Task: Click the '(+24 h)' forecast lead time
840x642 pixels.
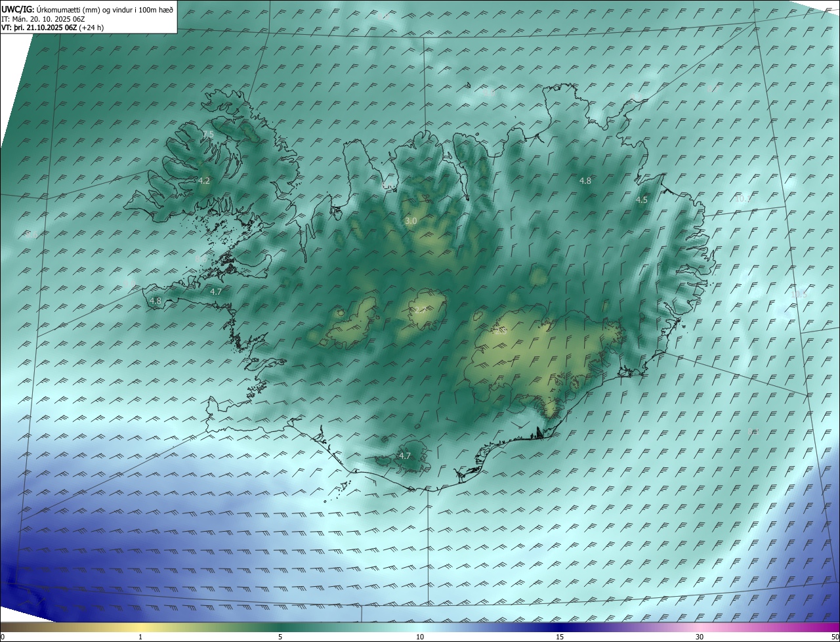Action: coord(91,28)
